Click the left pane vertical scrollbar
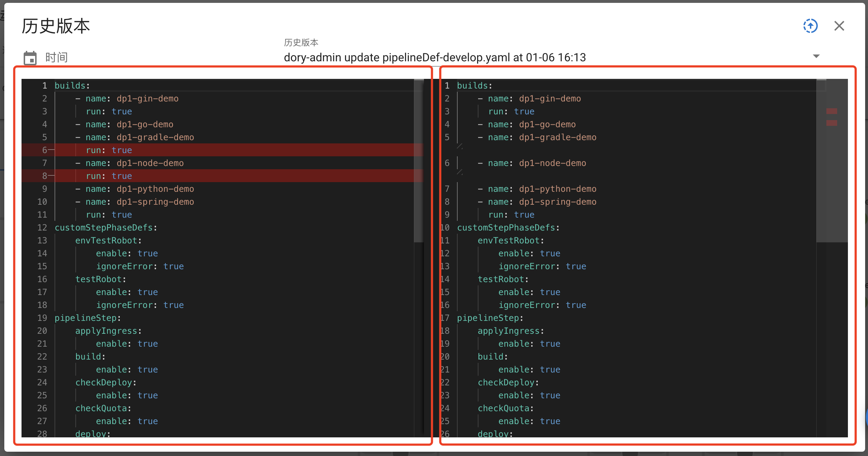 tap(419, 161)
